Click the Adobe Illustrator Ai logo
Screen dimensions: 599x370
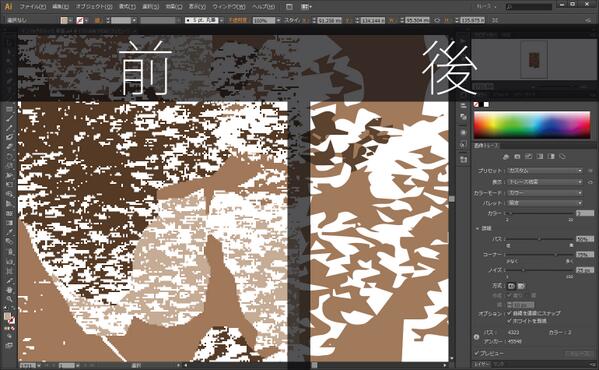click(8, 6)
